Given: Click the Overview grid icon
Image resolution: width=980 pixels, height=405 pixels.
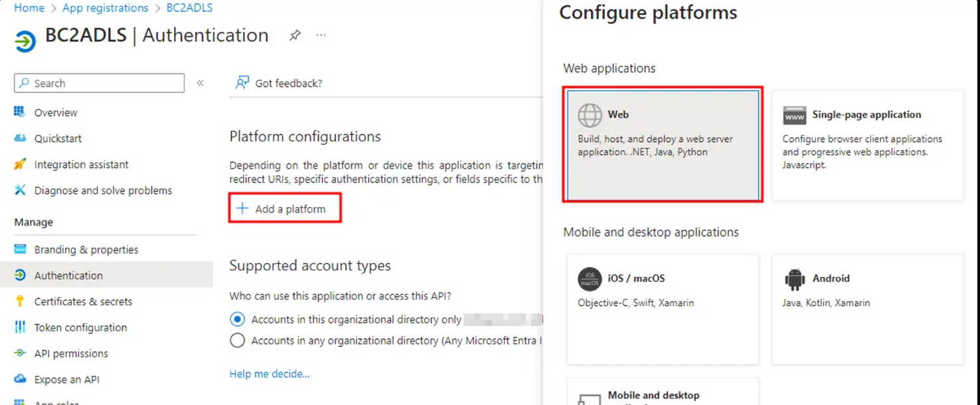Looking at the screenshot, I should 20,112.
